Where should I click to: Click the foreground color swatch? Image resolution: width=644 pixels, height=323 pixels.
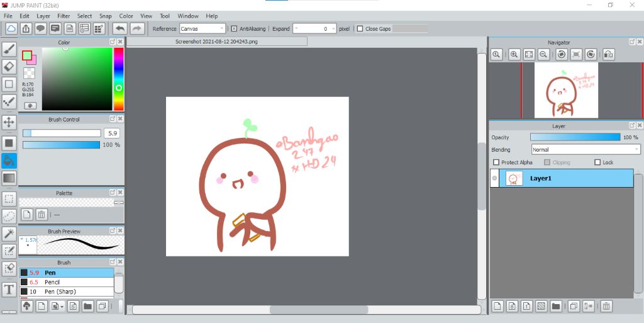click(x=27, y=55)
